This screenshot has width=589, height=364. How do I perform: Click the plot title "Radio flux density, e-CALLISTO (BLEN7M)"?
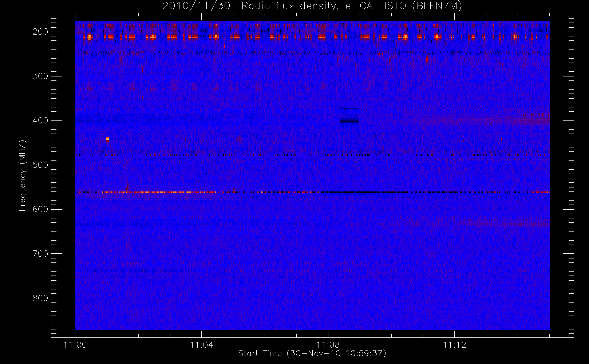[x=352, y=6]
